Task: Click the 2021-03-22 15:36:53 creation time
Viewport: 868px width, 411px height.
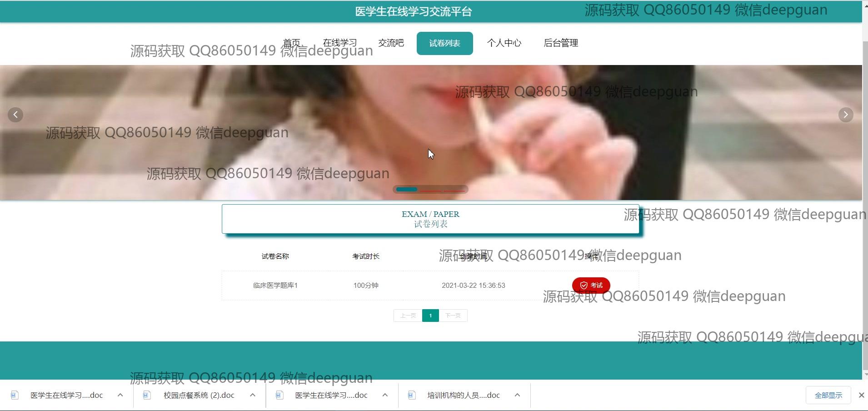Action: coord(474,286)
